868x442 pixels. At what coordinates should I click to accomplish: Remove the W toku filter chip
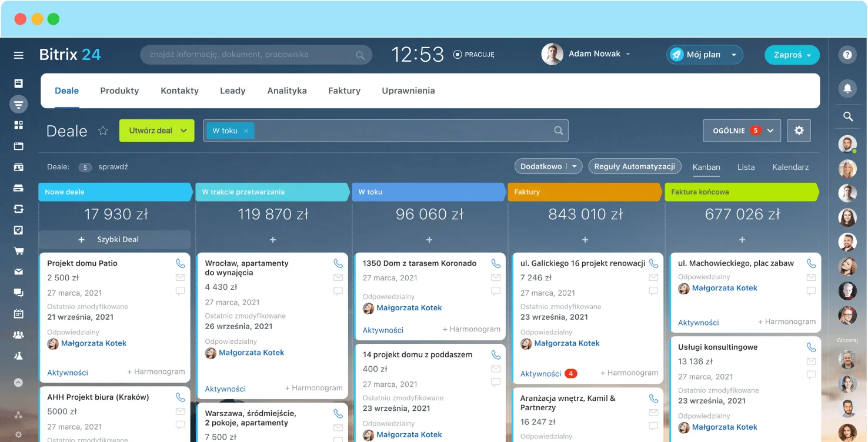point(246,131)
